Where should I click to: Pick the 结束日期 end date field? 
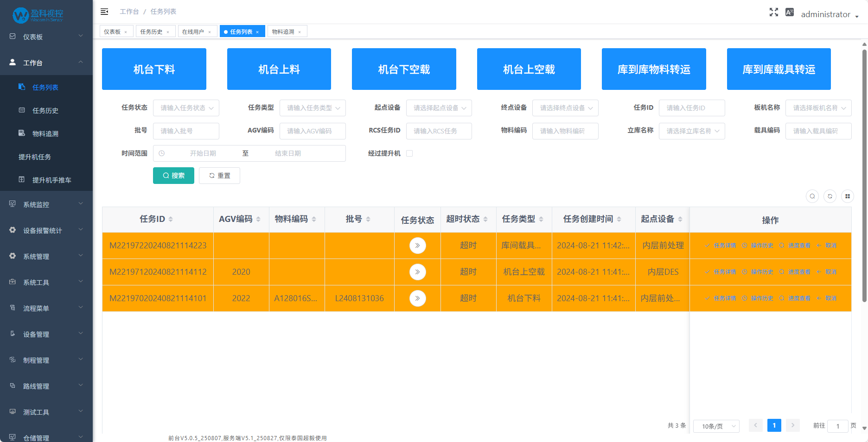[x=288, y=153]
